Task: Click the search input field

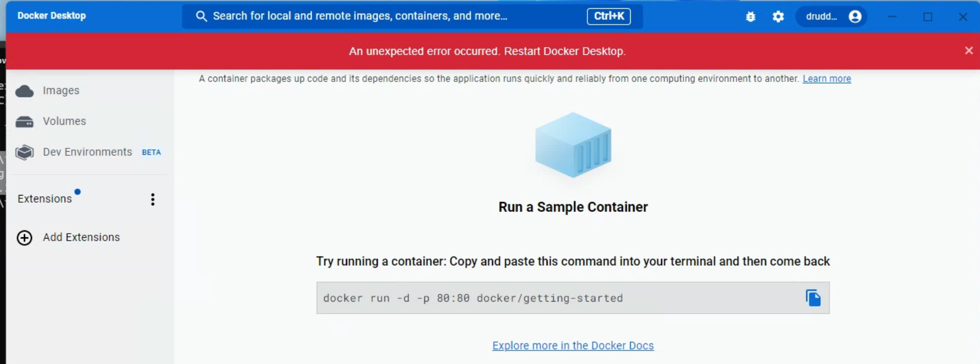Action: (380, 16)
